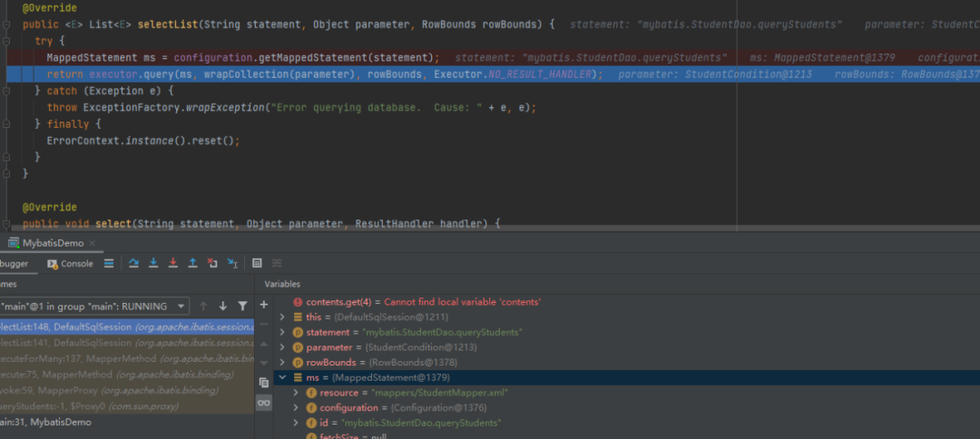Click ErrorContext.instance().reset() line
Viewport: 980px width, 439px height.
point(143,141)
